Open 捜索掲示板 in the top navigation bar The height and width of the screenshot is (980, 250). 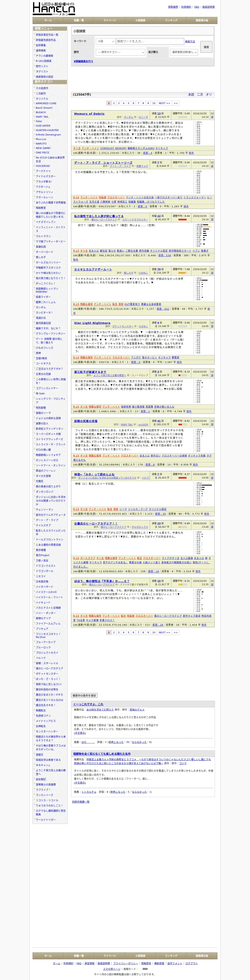point(202,20)
